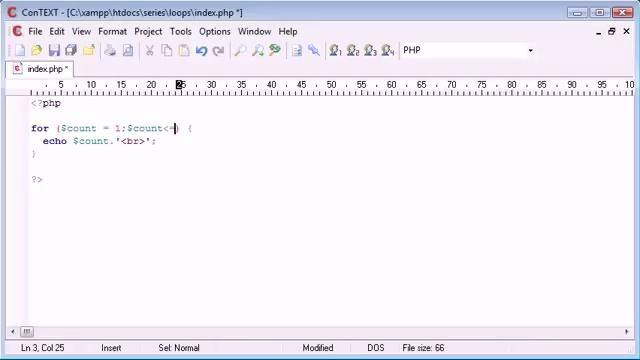640x360 pixels.
Task: Run user command 3 icon
Action: pyautogui.click(x=370, y=51)
